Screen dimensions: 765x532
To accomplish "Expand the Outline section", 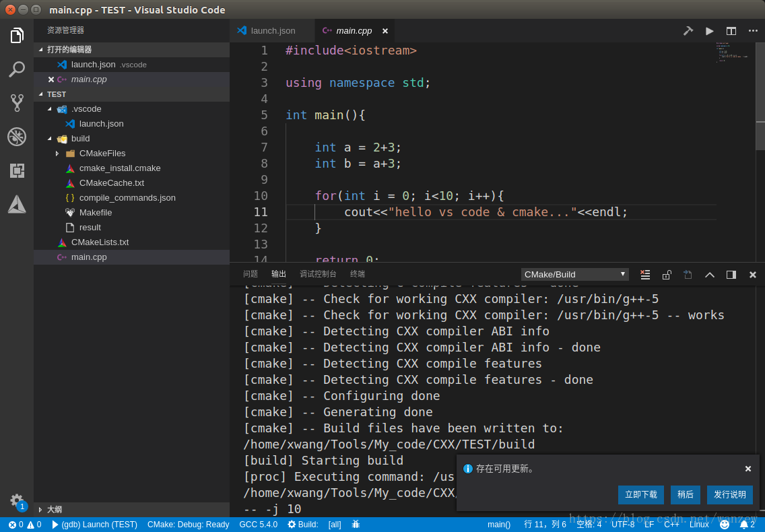I will 132,510.
